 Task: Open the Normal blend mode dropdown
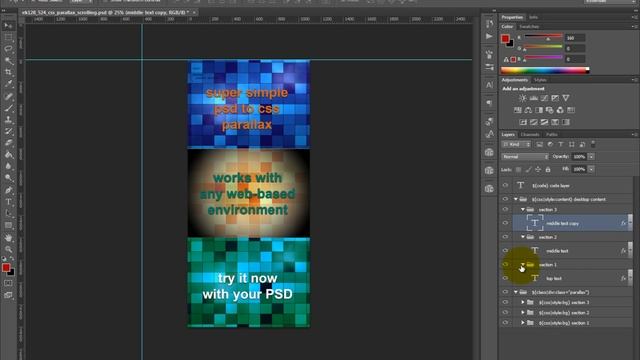pos(525,157)
